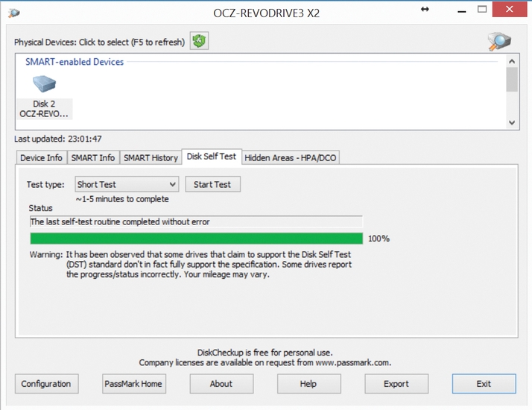Image resolution: width=532 pixels, height=410 pixels.
Task: Click the Exit button
Action: tap(484, 384)
